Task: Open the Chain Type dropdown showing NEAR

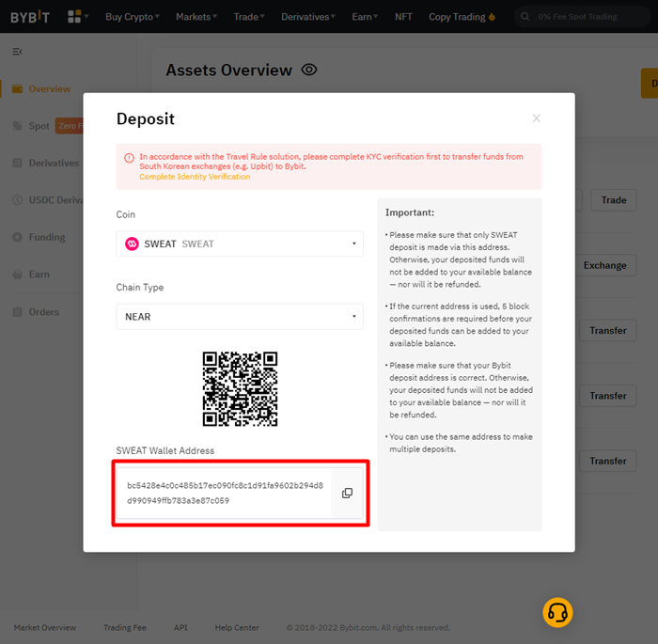Action: [x=240, y=317]
